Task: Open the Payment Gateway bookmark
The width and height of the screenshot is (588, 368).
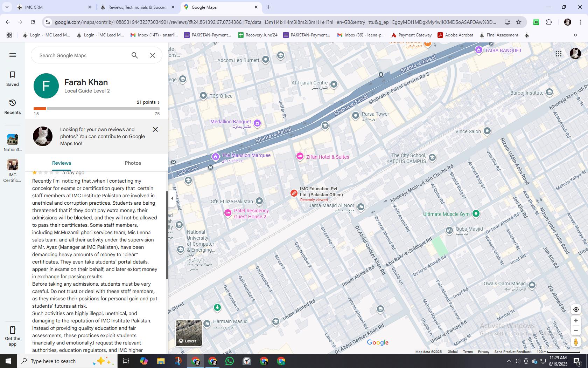Action: point(411,35)
